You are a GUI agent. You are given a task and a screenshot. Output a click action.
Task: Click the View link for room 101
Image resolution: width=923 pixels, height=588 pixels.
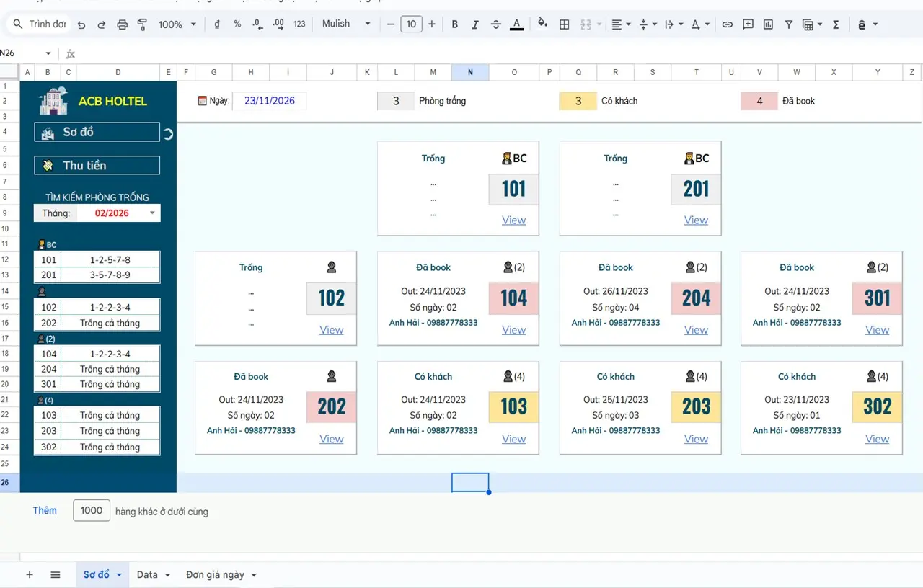coord(513,220)
